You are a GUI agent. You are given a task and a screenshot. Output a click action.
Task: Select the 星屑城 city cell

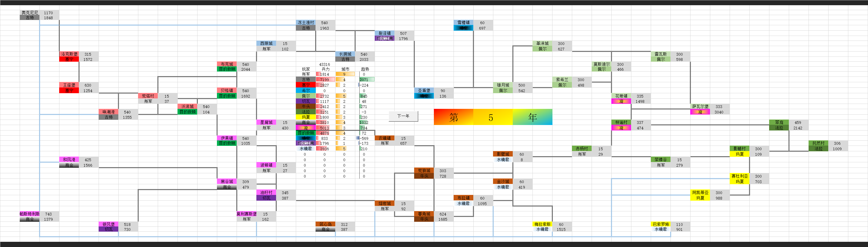[x=266, y=122]
